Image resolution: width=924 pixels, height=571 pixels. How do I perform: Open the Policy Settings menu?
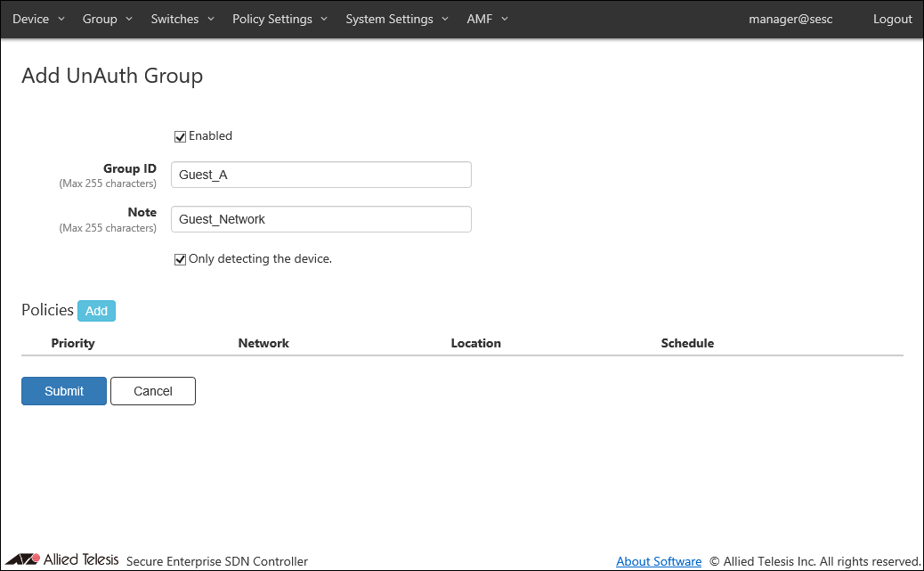[280, 19]
